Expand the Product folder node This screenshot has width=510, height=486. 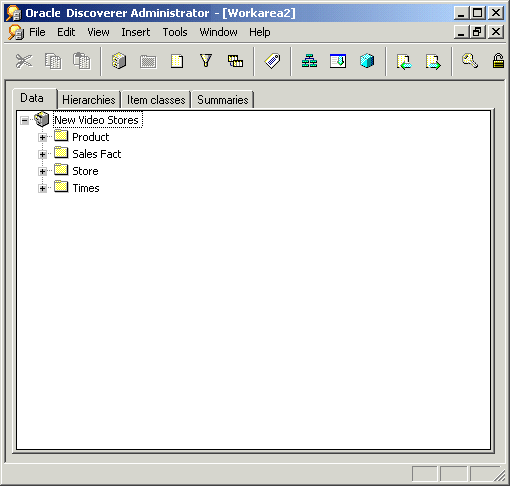[x=42, y=137]
